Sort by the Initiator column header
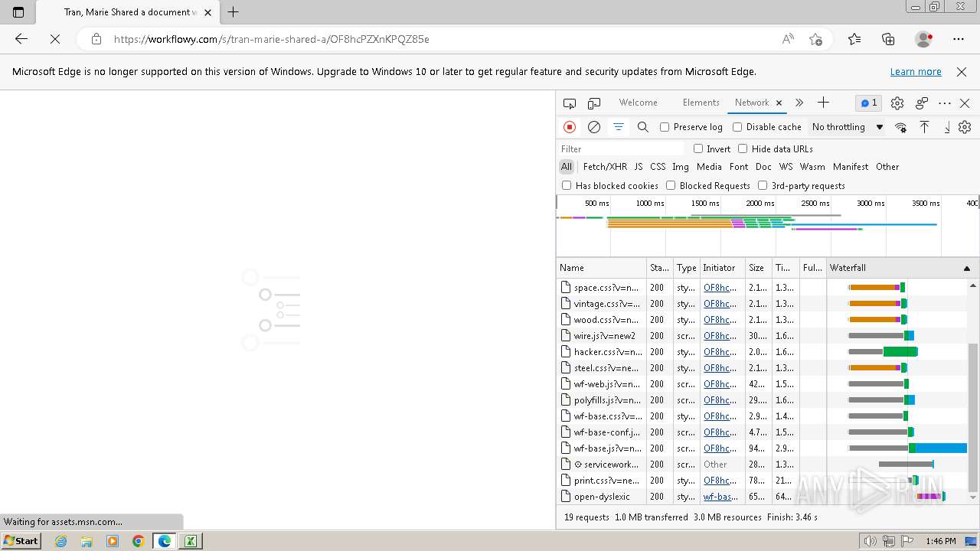 pyautogui.click(x=723, y=268)
